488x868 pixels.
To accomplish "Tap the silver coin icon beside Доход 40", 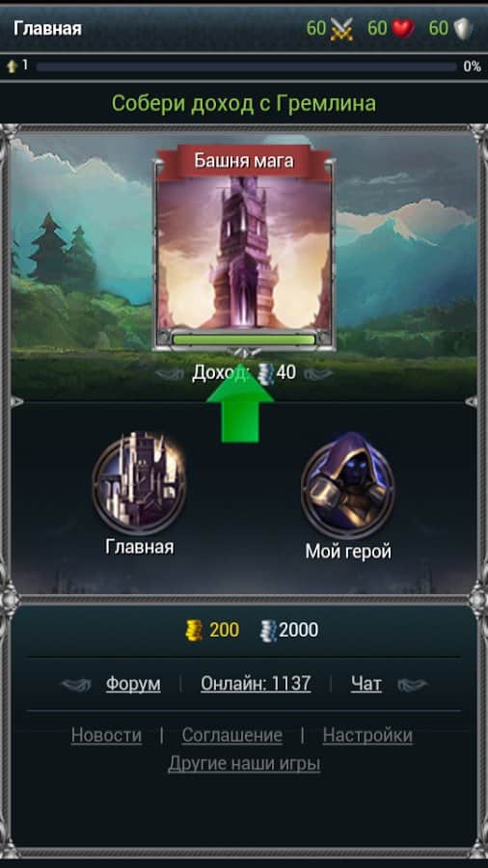I will pos(265,373).
